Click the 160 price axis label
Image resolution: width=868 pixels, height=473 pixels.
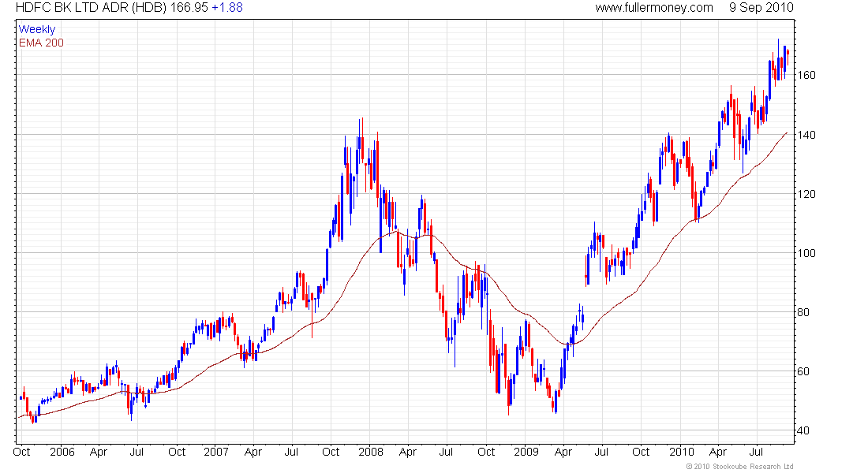806,75
